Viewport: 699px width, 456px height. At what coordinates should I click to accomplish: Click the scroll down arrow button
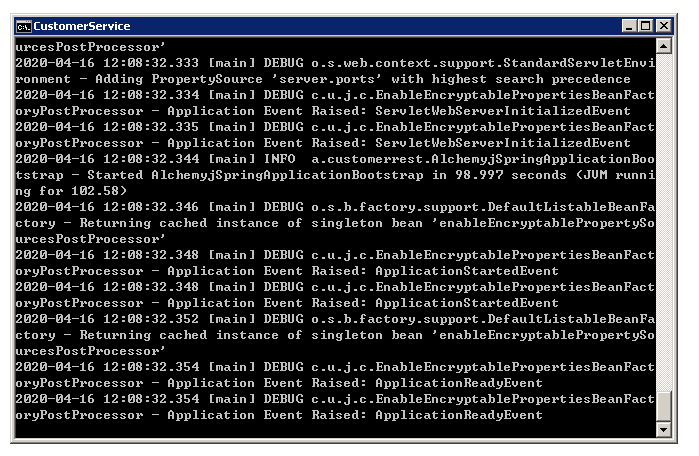click(664, 429)
